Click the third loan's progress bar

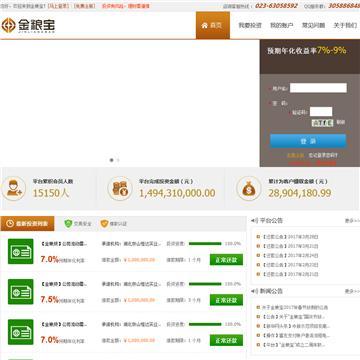click(205, 324)
